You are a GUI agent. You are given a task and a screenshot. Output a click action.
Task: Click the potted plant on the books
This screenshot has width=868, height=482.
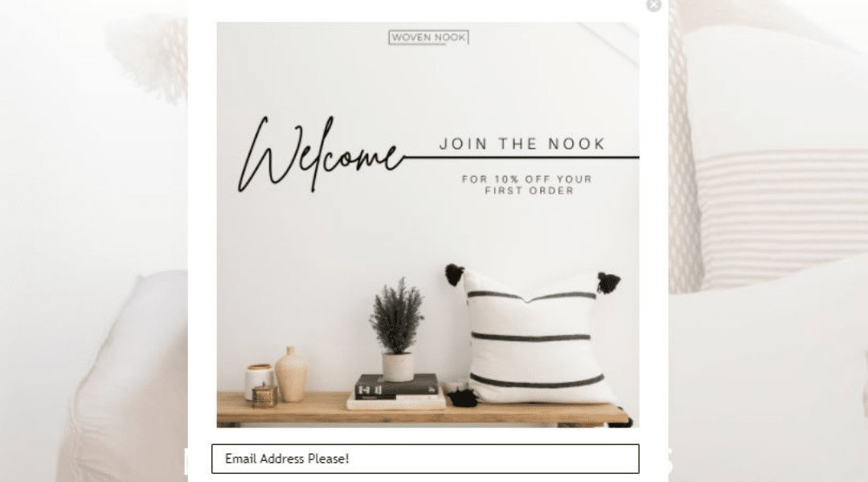click(397, 328)
